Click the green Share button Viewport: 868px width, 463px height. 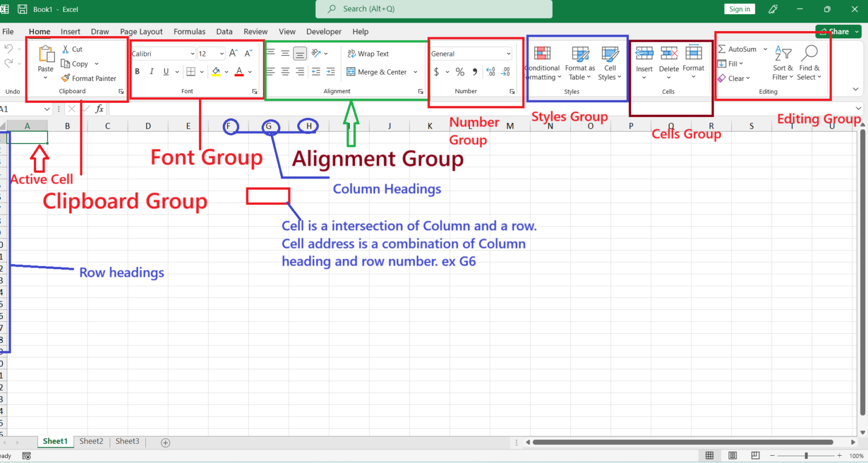(838, 32)
